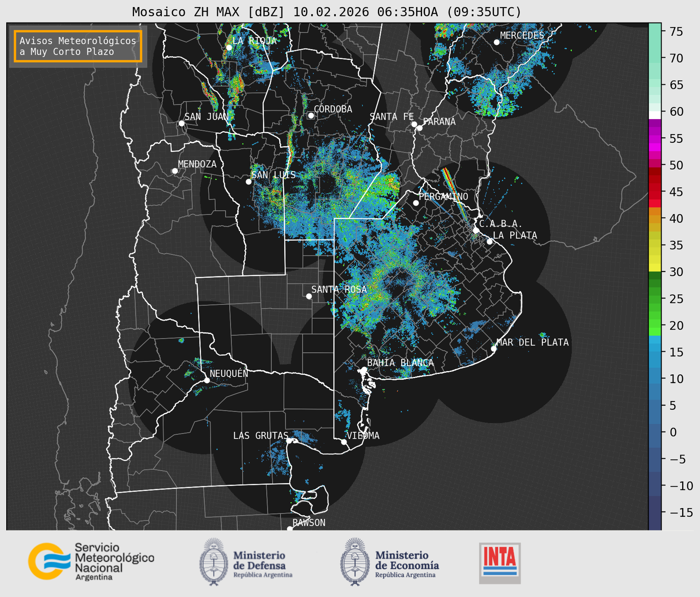The width and height of the screenshot is (700, 597).
Task: Click the MAR DEL PLATA city marker dot
Action: (x=494, y=348)
